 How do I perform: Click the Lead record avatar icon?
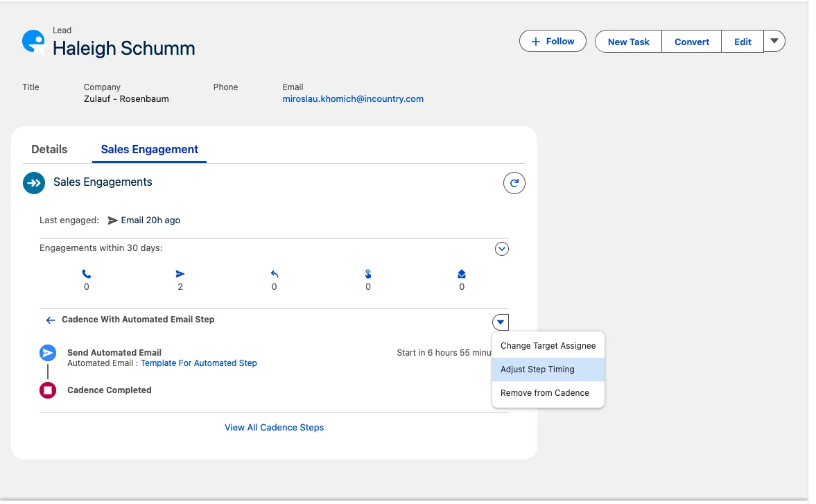click(x=33, y=42)
